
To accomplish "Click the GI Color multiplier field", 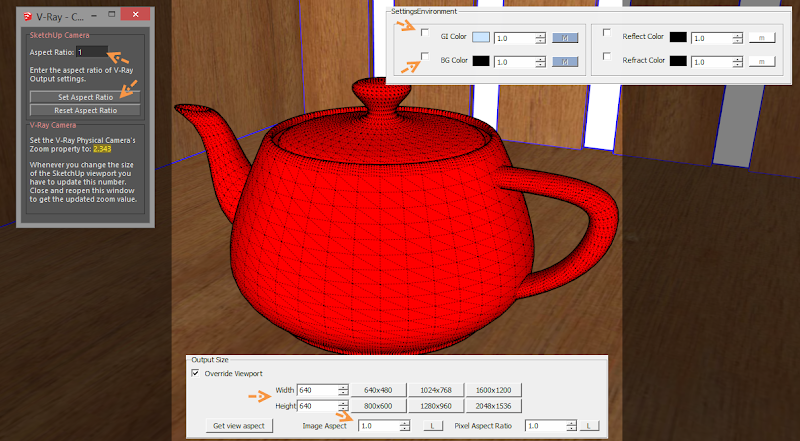I will tap(514, 38).
